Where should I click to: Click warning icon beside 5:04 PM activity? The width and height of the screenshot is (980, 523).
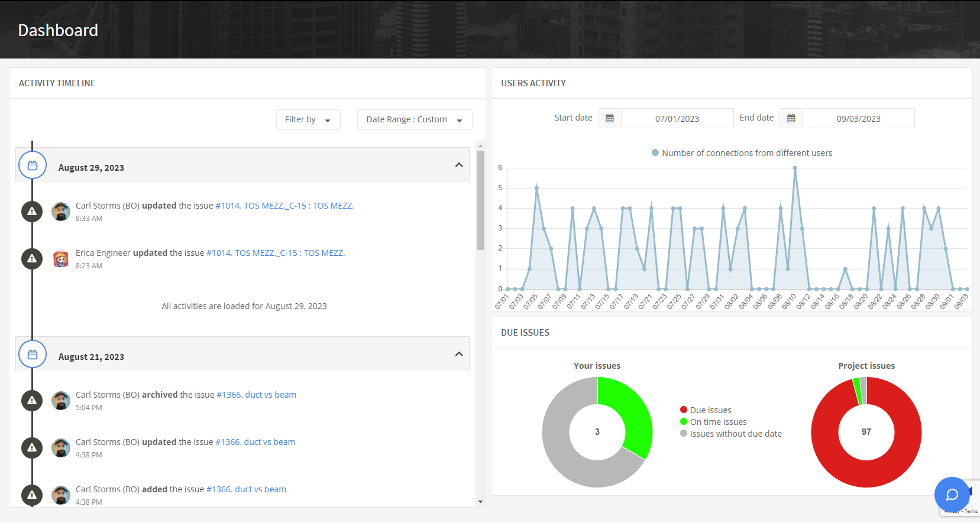(x=32, y=401)
